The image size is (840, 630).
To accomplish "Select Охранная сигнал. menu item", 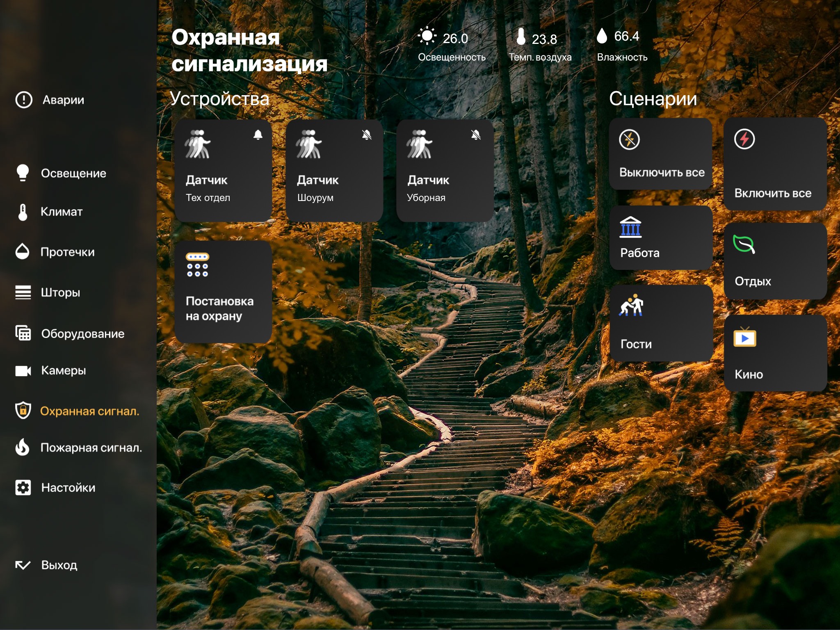I will 89,411.
